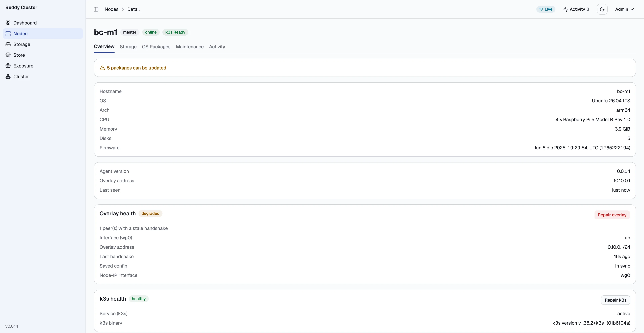The height and width of the screenshot is (333, 644).
Task: Toggle dark mode with the moon button
Action: pos(602,9)
